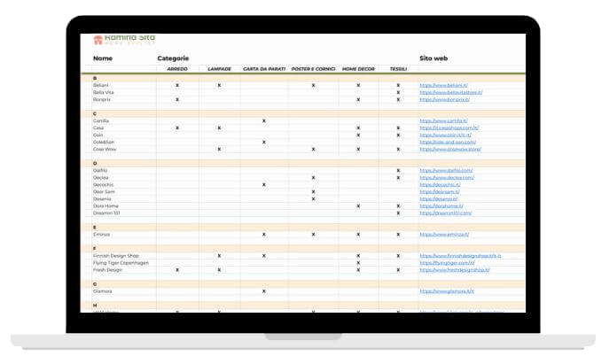Open the Bonprix website link
The image size is (609, 364).
click(444, 100)
